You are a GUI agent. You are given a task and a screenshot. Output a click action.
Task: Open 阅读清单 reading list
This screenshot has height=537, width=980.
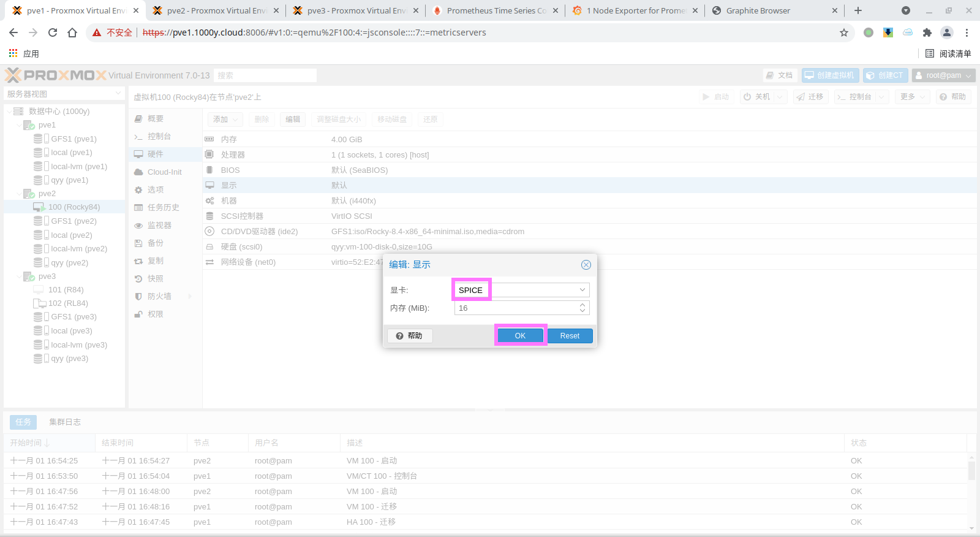click(948, 54)
